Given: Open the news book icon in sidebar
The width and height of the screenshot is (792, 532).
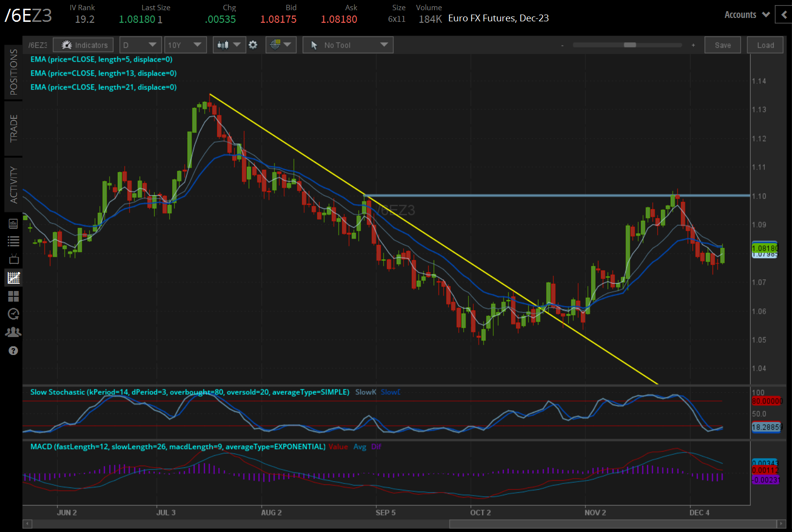Looking at the screenshot, I should coord(13,224).
